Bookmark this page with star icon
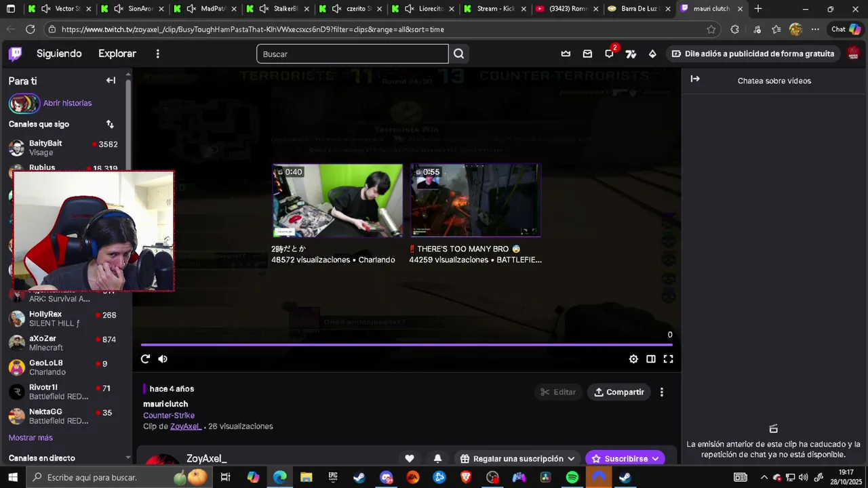Viewport: 868px width, 488px height. click(x=711, y=29)
